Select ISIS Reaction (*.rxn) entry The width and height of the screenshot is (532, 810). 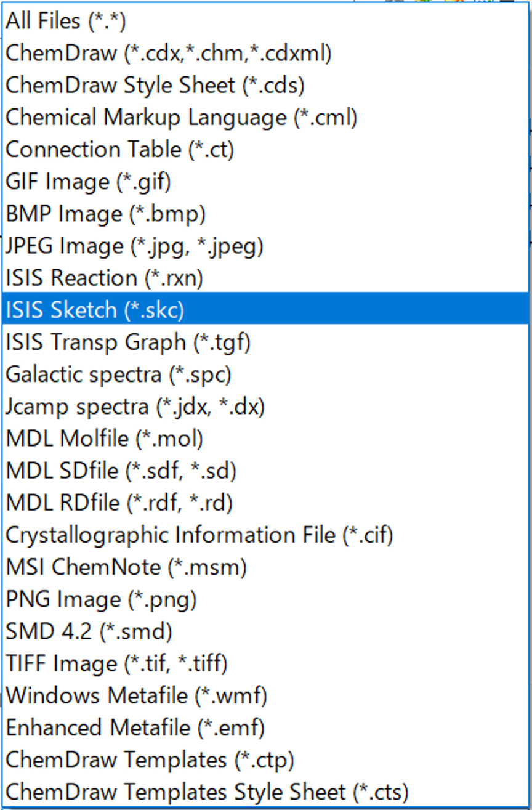click(105, 278)
